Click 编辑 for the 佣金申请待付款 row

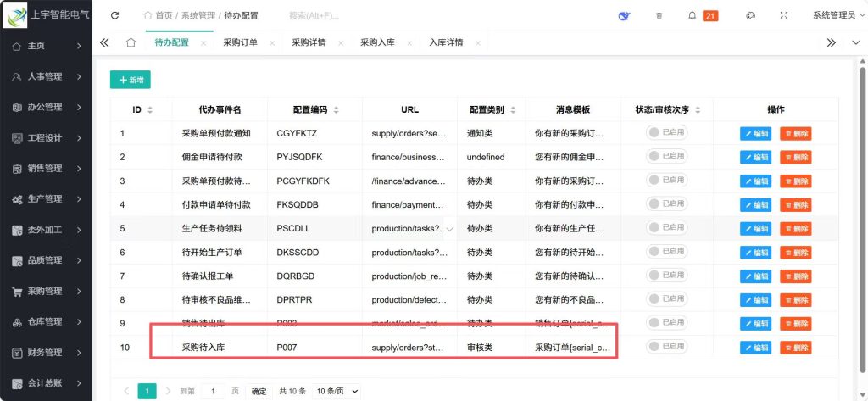(757, 157)
